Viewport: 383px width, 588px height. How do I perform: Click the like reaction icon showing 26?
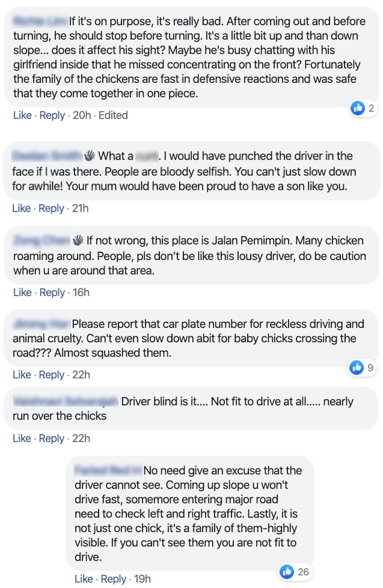click(x=287, y=572)
